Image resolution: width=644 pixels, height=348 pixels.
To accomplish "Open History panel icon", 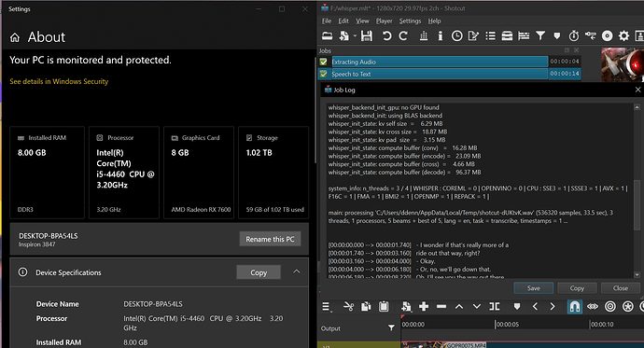I will (x=590, y=36).
